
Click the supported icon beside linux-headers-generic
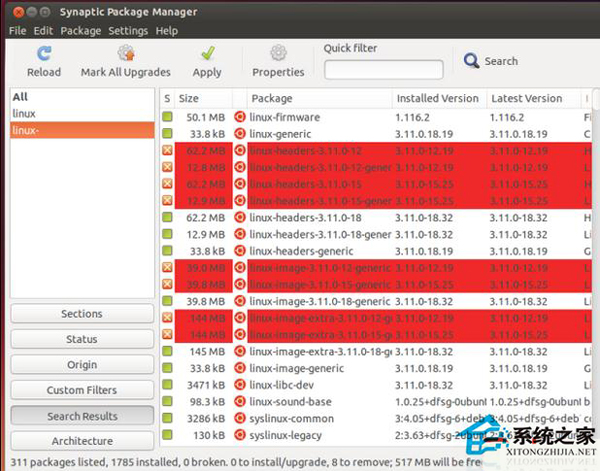tap(240, 251)
